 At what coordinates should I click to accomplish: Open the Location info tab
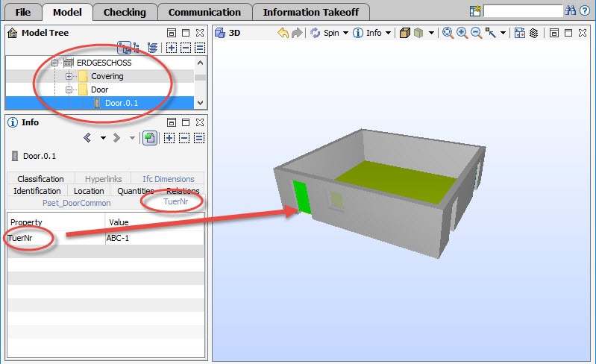point(89,191)
